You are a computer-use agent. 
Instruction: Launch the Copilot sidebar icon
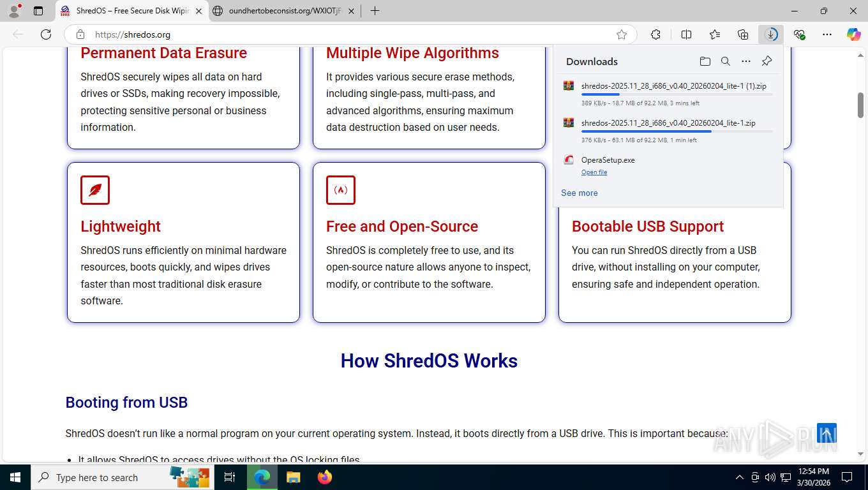point(854,34)
